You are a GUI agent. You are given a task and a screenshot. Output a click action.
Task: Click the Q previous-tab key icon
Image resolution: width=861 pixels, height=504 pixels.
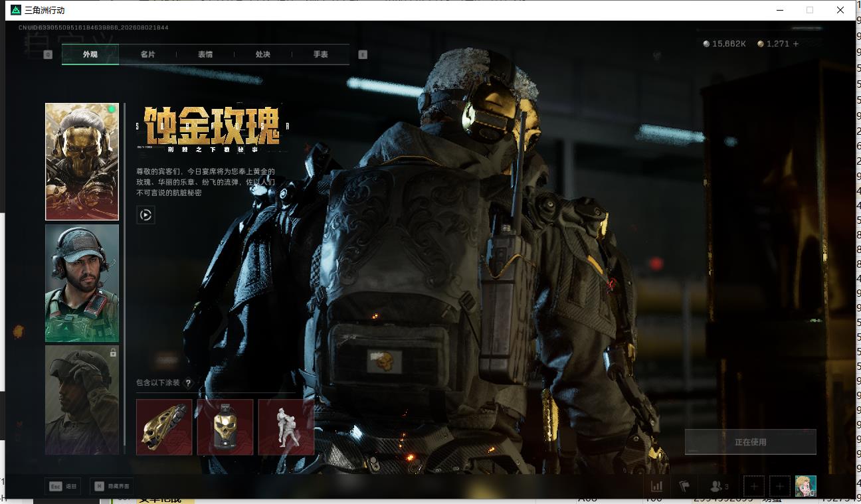[48, 54]
